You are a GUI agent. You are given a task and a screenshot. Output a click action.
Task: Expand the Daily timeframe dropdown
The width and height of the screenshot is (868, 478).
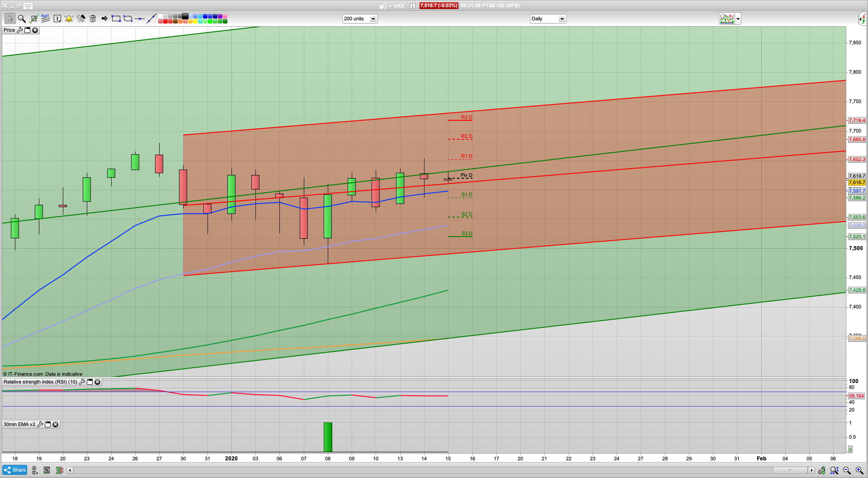tap(562, 19)
